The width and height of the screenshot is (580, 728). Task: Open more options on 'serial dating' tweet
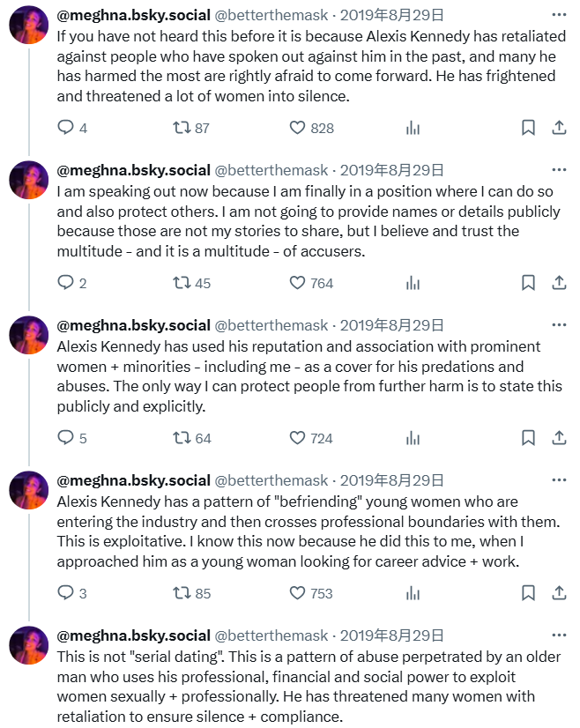[559, 635]
